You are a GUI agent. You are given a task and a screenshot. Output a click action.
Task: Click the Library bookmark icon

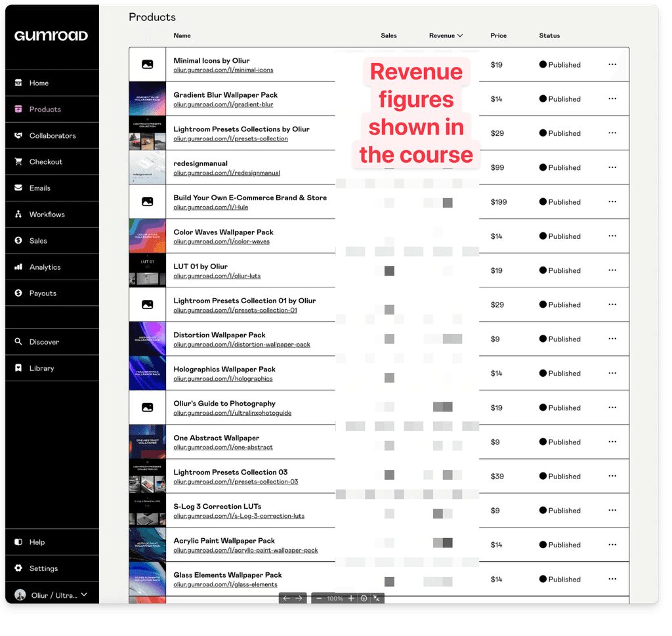click(x=18, y=368)
